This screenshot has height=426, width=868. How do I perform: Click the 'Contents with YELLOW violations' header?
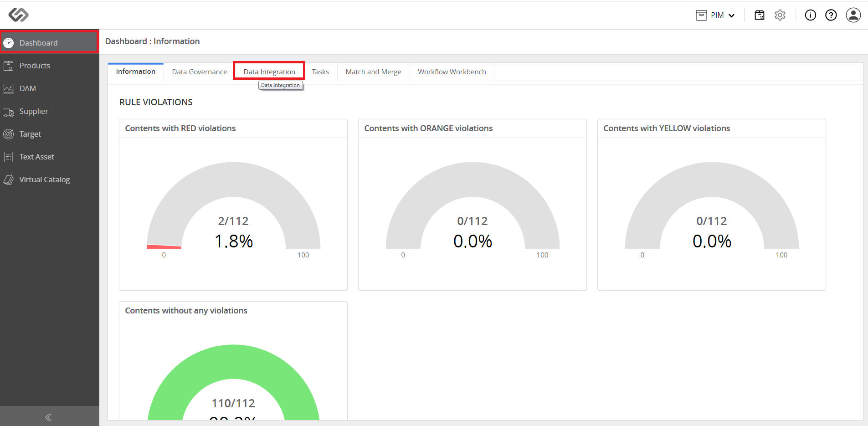tap(667, 128)
